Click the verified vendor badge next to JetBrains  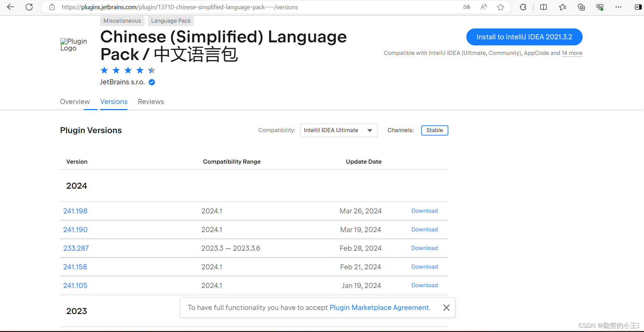pyautogui.click(x=152, y=82)
